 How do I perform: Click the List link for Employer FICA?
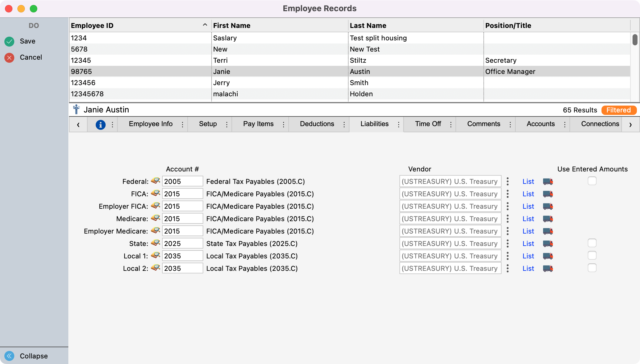528,207
